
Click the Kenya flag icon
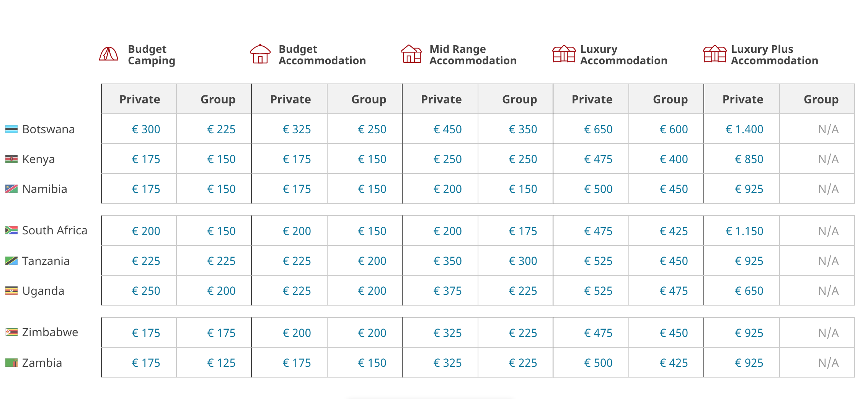click(11, 159)
